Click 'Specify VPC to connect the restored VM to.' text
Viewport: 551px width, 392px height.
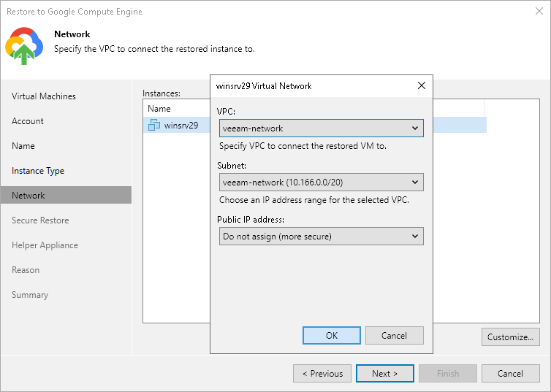pyautogui.click(x=303, y=146)
